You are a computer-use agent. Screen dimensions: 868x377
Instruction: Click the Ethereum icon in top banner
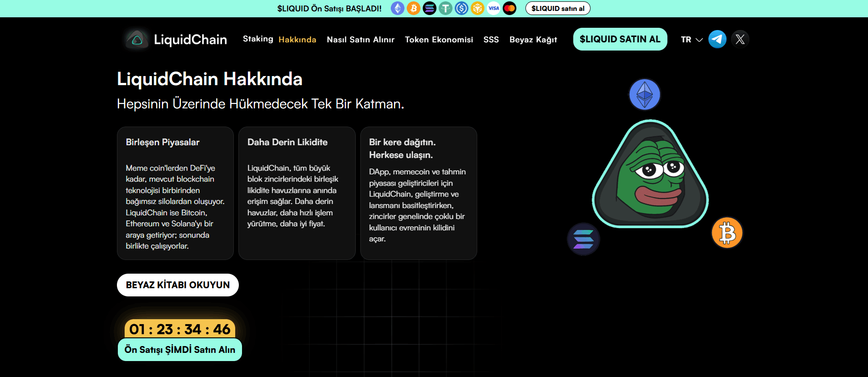click(397, 8)
